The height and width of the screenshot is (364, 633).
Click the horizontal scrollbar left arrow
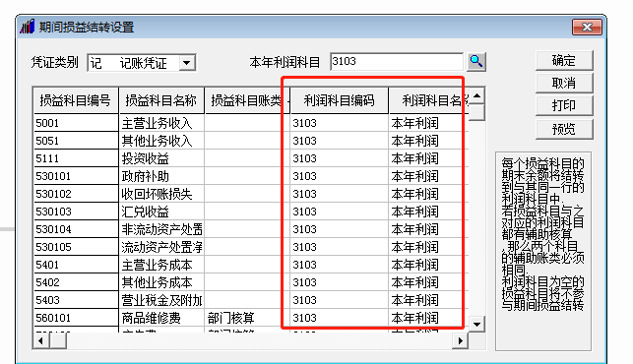click(x=40, y=341)
